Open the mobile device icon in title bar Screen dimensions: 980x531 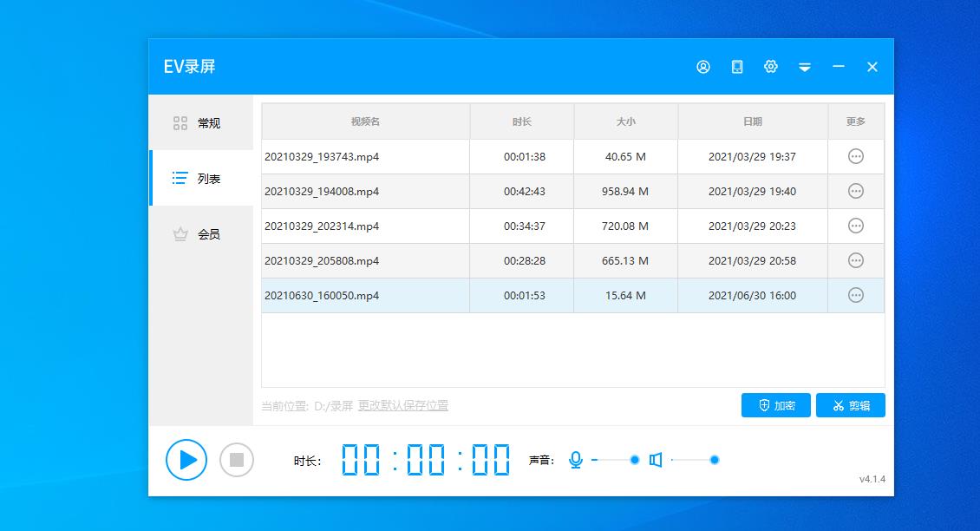coord(737,67)
